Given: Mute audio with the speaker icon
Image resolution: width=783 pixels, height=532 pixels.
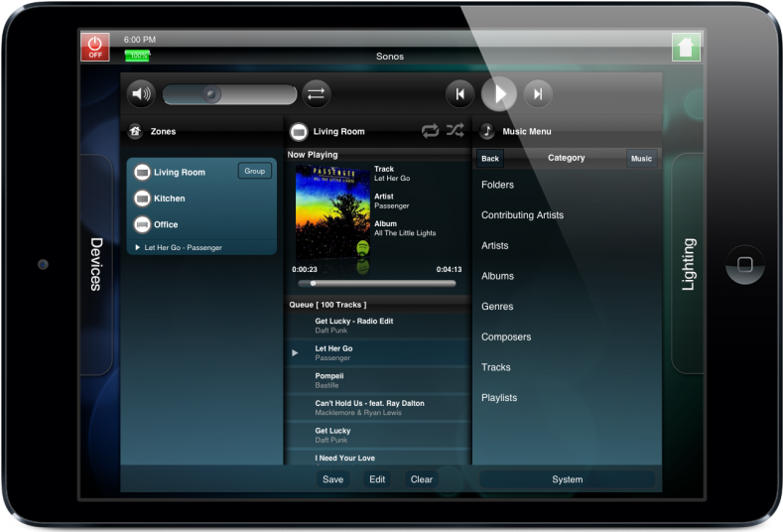Looking at the screenshot, I should (x=141, y=94).
